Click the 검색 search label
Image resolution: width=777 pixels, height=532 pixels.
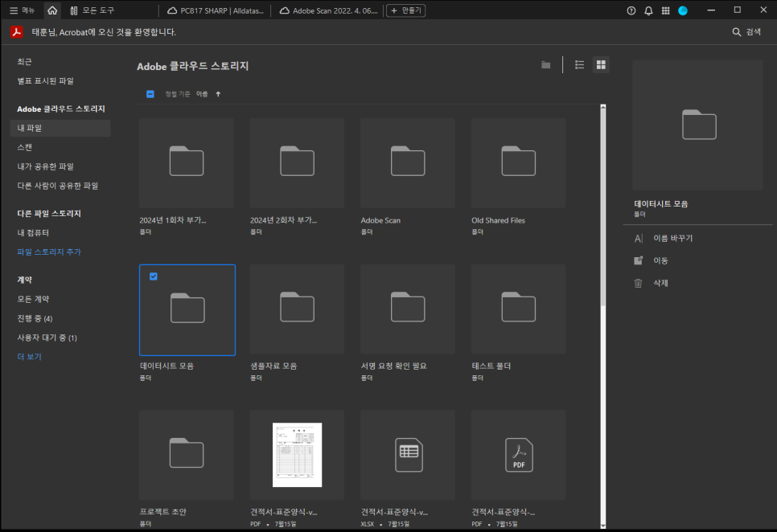pyautogui.click(x=753, y=32)
